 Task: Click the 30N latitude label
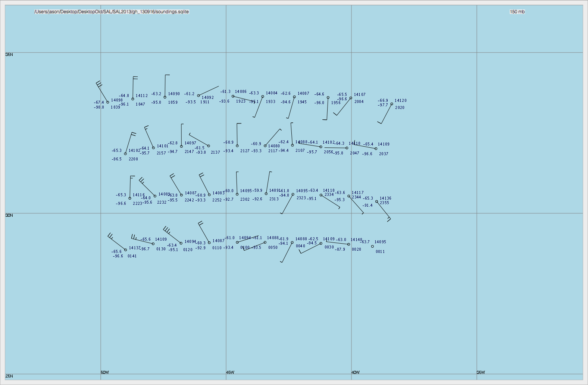coord(9,215)
